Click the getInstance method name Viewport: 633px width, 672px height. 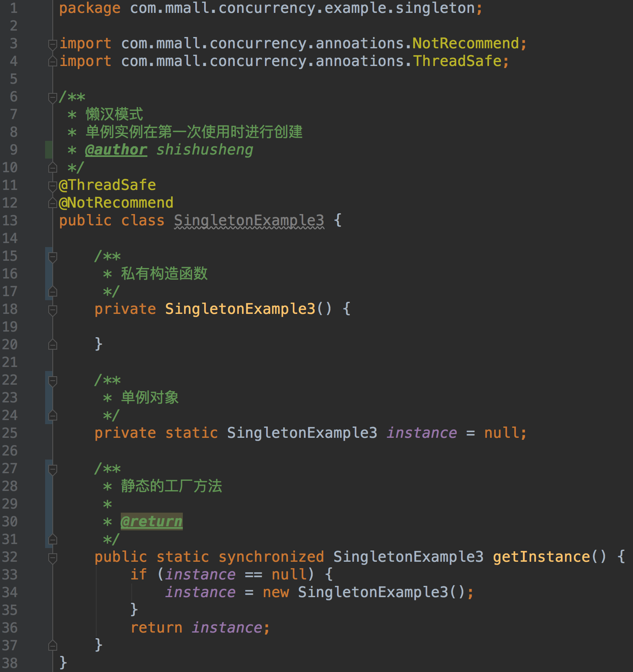click(x=541, y=557)
